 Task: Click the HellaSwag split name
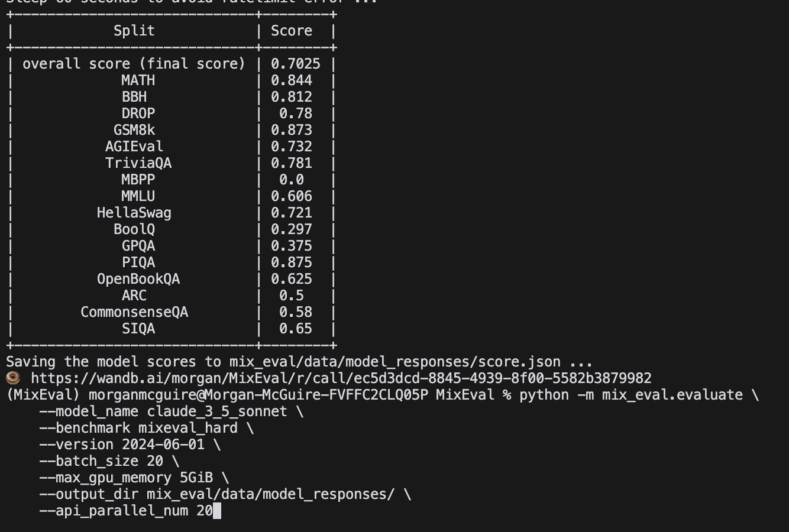134,213
